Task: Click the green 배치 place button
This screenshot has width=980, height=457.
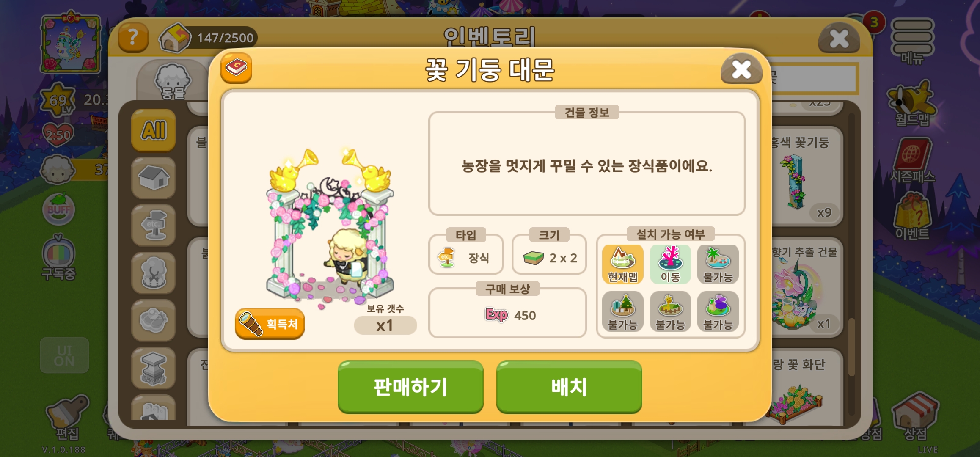Action: pos(569,387)
